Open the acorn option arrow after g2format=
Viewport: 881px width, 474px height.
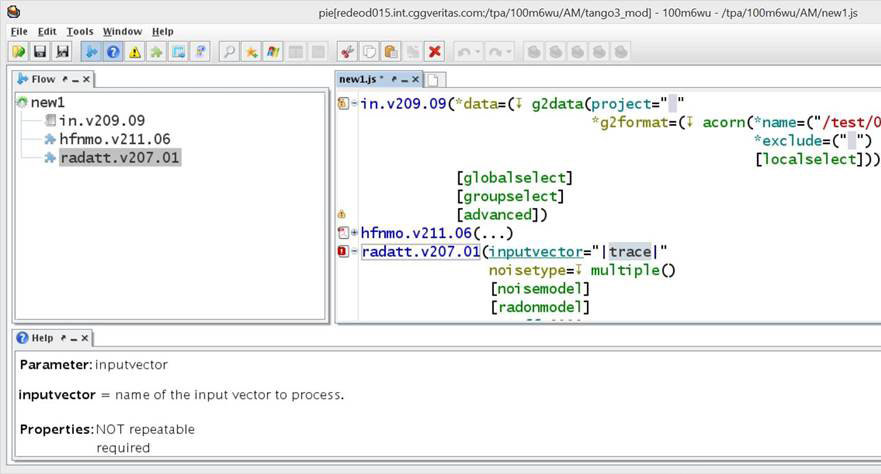(690, 122)
